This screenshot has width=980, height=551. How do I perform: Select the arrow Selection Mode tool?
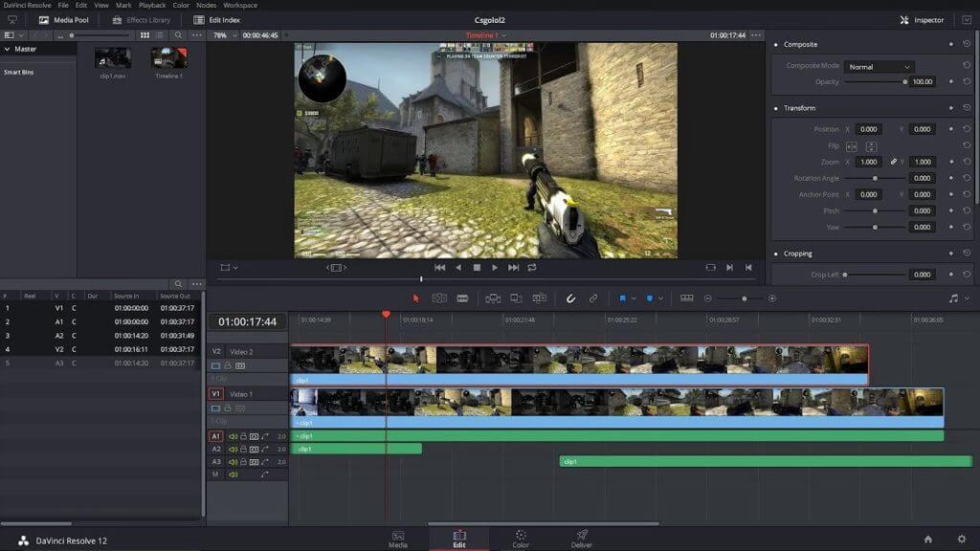pos(416,298)
